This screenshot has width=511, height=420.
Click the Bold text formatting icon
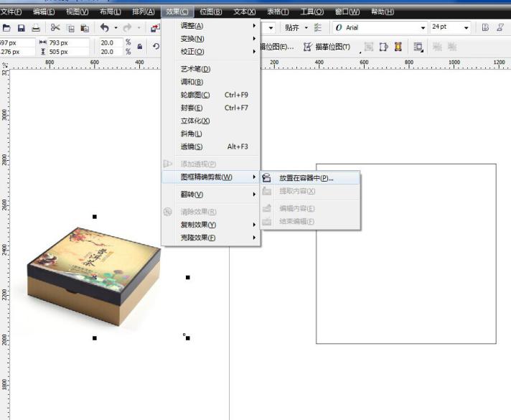pyautogui.click(x=486, y=27)
